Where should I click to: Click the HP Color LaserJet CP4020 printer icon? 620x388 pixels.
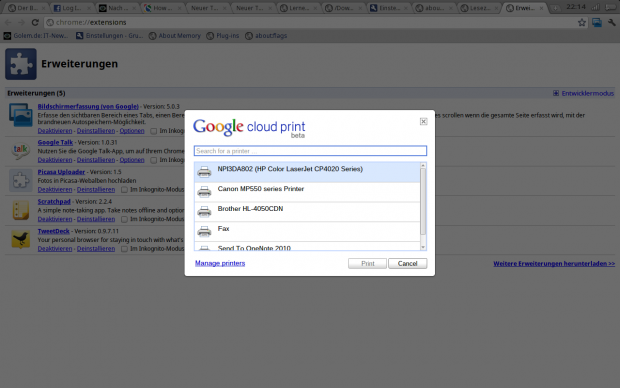[204, 172]
